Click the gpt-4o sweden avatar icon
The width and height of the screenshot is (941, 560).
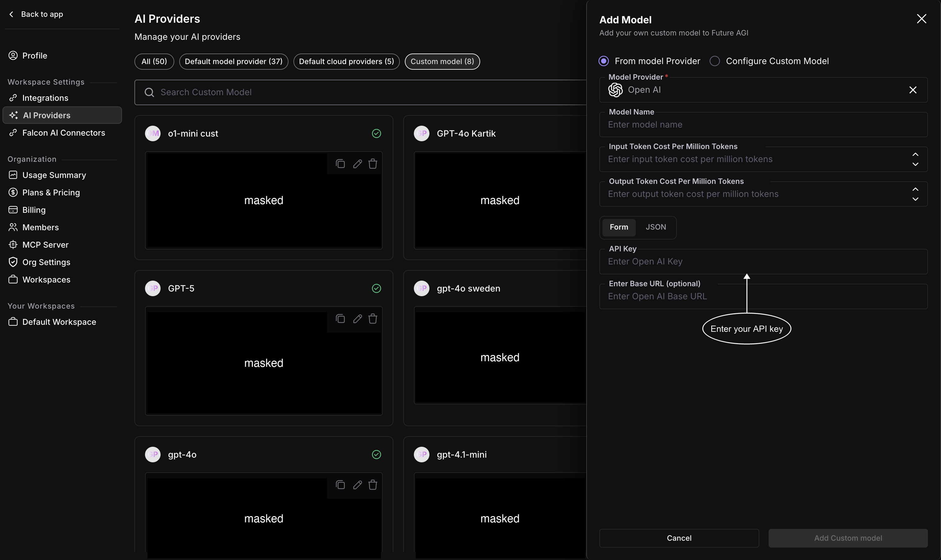pyautogui.click(x=422, y=288)
